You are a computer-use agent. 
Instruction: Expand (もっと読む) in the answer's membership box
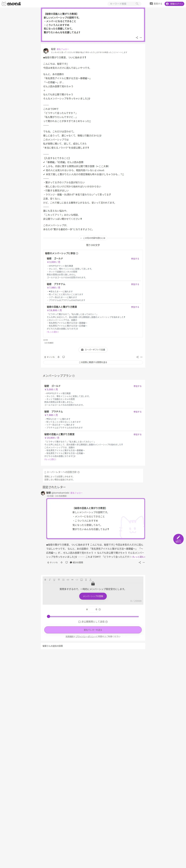53,332
